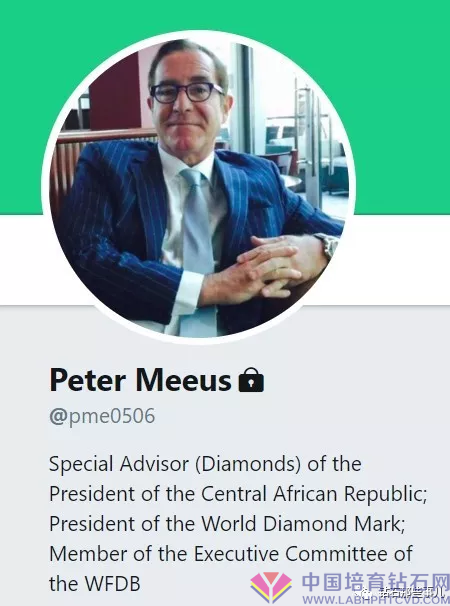The image size is (450, 606).
Task: Open the @pme0506 handle
Action: tap(102, 416)
